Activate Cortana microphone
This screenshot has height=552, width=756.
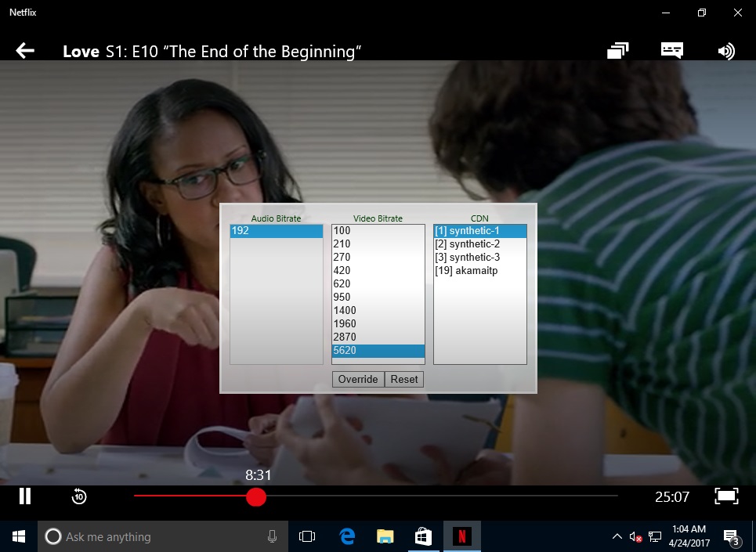[272, 536]
